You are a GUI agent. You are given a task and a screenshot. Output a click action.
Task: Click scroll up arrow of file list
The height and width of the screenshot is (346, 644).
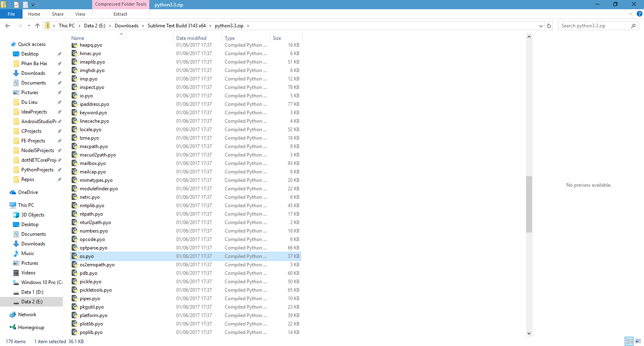(529, 37)
